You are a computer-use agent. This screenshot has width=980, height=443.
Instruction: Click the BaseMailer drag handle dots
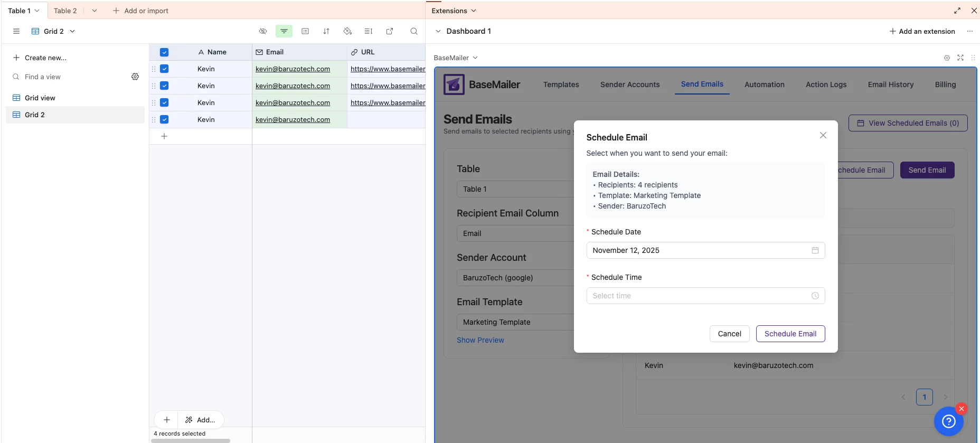coord(973,58)
